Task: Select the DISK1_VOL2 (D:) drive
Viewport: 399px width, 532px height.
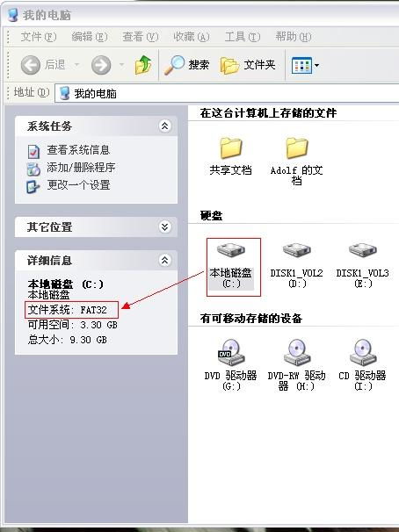Action: point(296,266)
